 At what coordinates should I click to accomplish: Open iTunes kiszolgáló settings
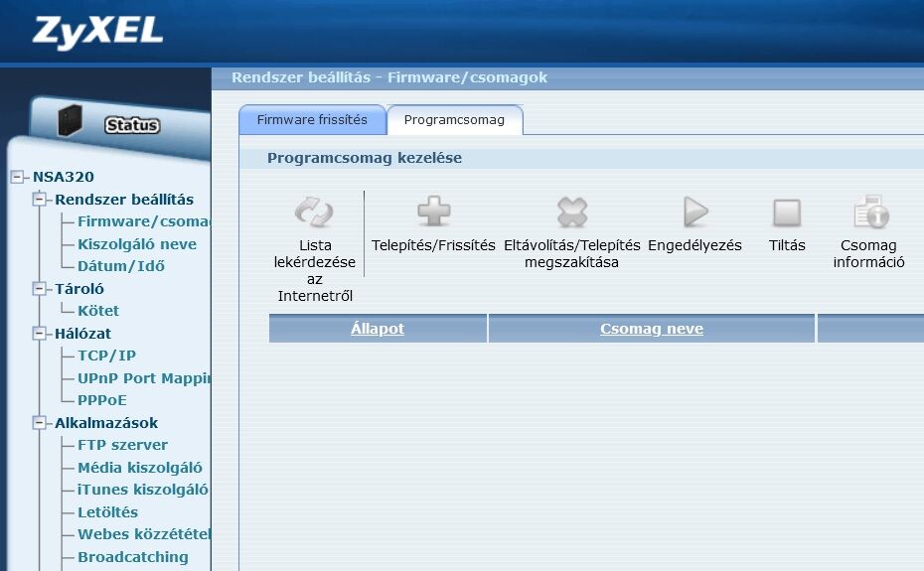143,490
